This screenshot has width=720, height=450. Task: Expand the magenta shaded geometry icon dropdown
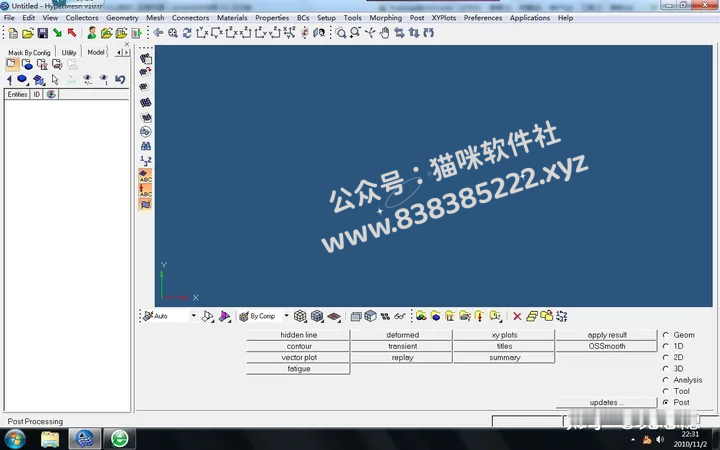coord(225,316)
